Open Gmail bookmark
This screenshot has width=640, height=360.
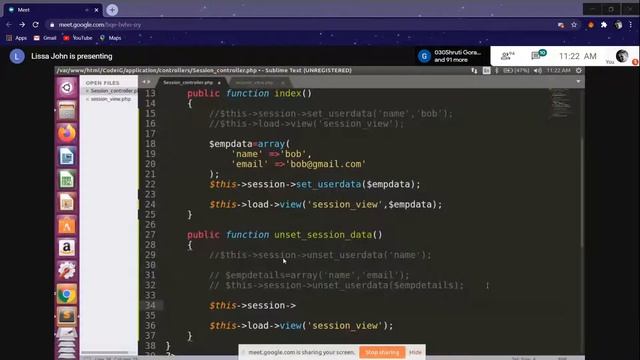point(45,38)
